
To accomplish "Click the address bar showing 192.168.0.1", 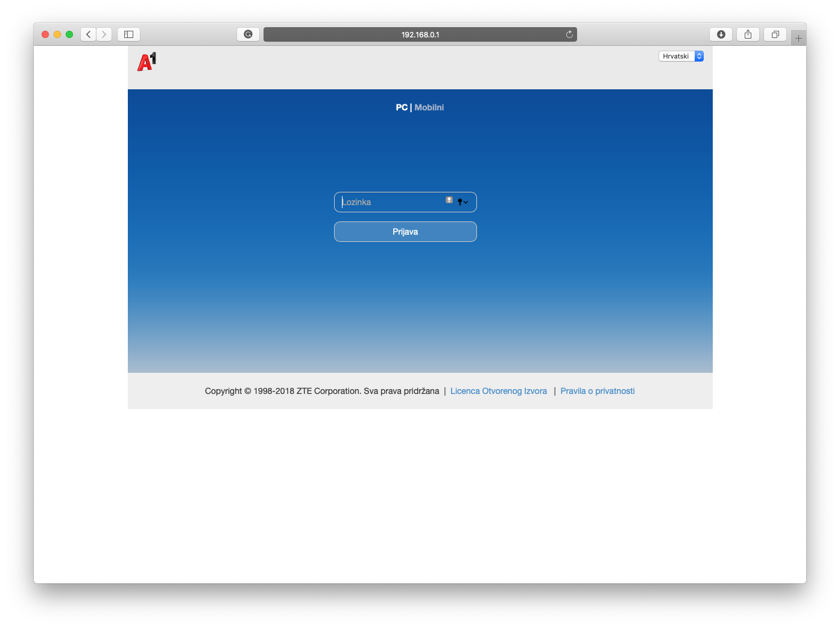I will click(420, 34).
